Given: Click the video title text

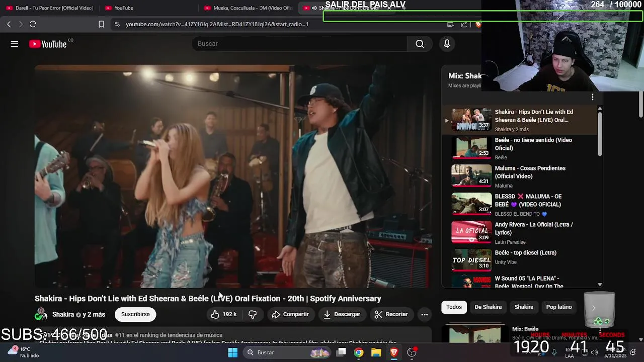Looking at the screenshot, I should pos(208,299).
